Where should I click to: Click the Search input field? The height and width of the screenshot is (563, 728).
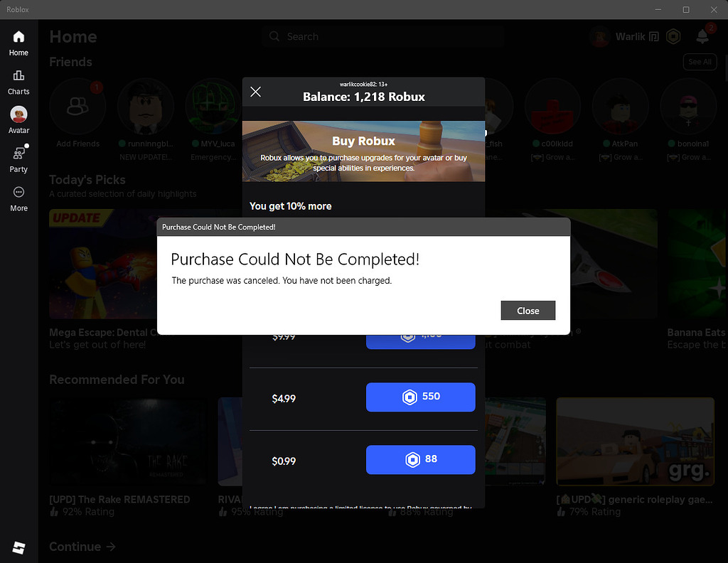click(383, 37)
